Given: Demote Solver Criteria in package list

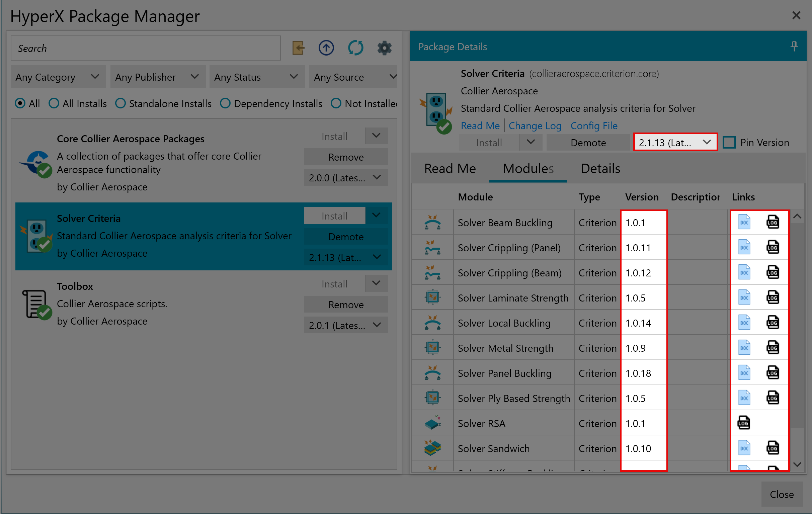Looking at the screenshot, I should [x=346, y=237].
